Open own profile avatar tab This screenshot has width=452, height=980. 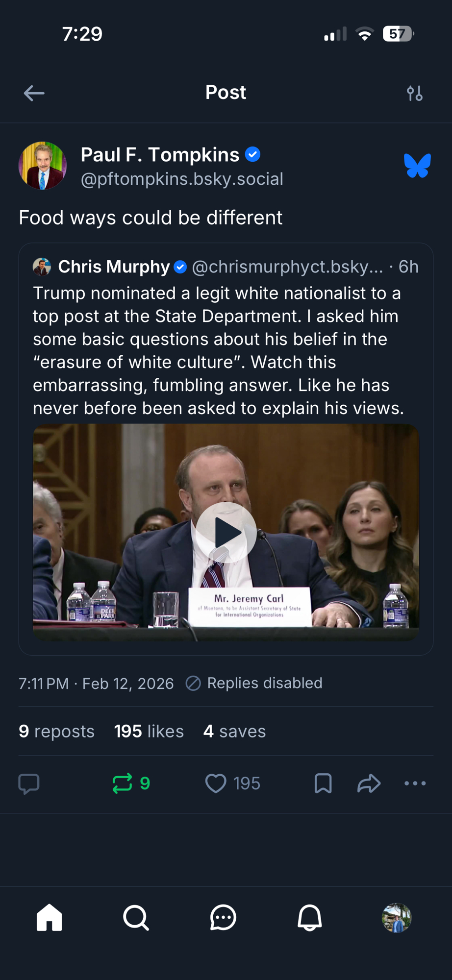pyautogui.click(x=397, y=918)
